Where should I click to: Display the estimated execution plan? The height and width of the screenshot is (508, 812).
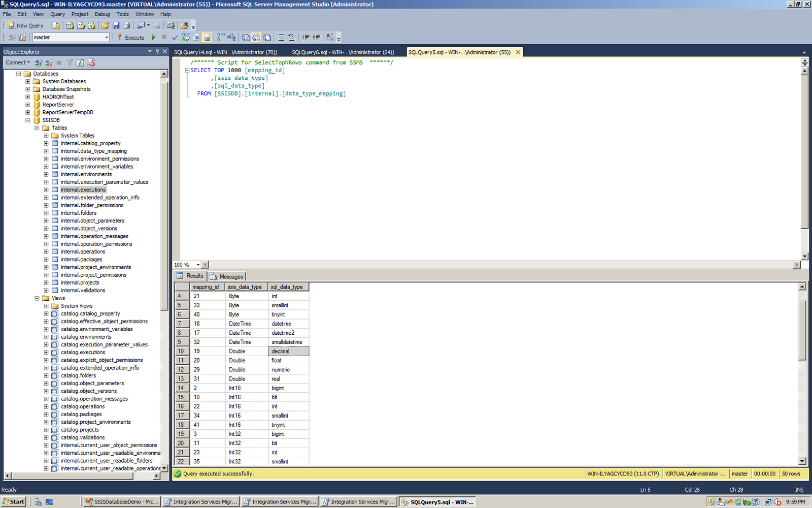point(186,37)
